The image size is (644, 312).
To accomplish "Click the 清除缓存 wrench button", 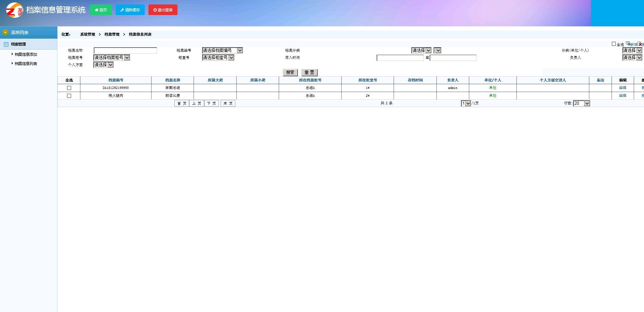I will (130, 10).
